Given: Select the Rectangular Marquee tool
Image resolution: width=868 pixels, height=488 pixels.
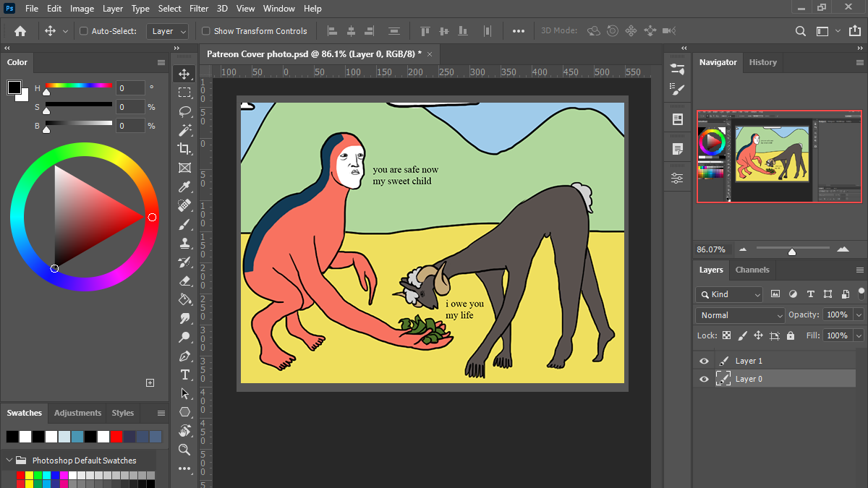Looking at the screenshot, I should (x=184, y=93).
